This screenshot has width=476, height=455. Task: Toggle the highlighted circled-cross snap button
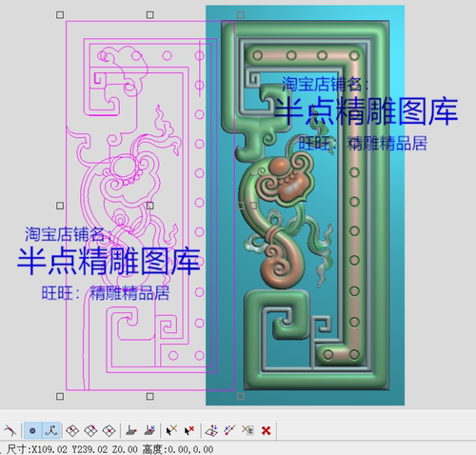[x=32, y=430]
